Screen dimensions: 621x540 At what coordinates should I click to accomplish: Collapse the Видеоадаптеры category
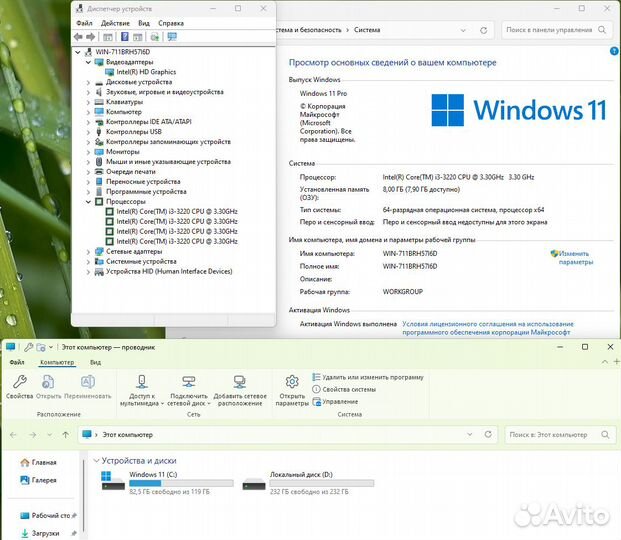pos(88,62)
